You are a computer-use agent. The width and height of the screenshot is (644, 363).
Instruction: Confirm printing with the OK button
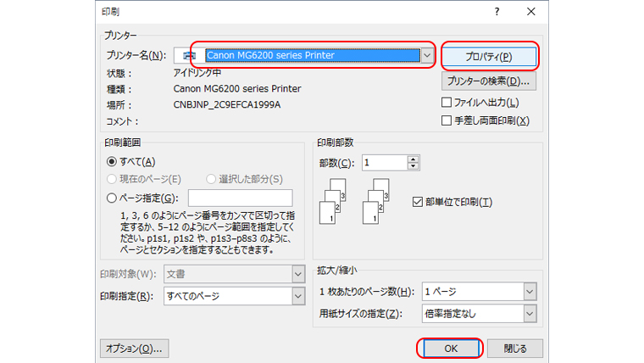pyautogui.click(x=450, y=348)
